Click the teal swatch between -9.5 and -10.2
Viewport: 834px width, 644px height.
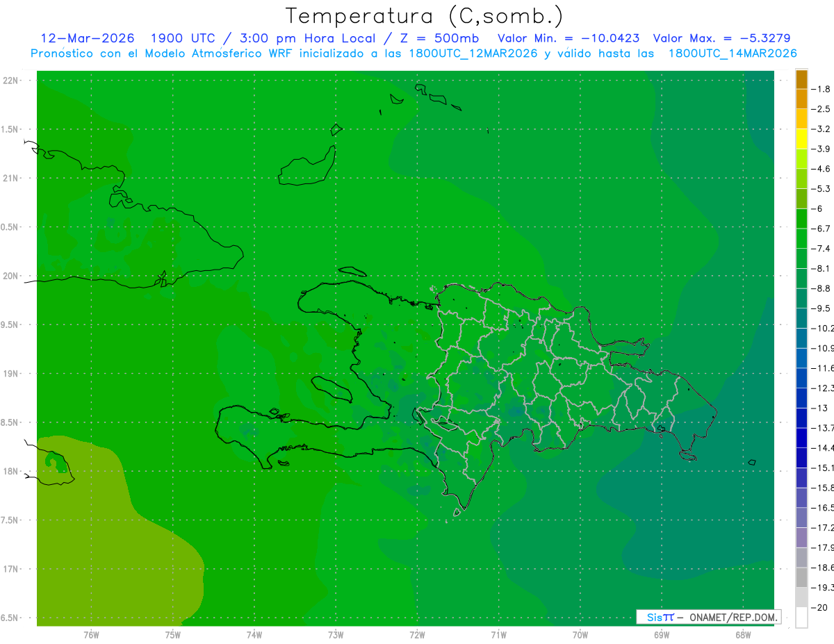[x=801, y=318]
